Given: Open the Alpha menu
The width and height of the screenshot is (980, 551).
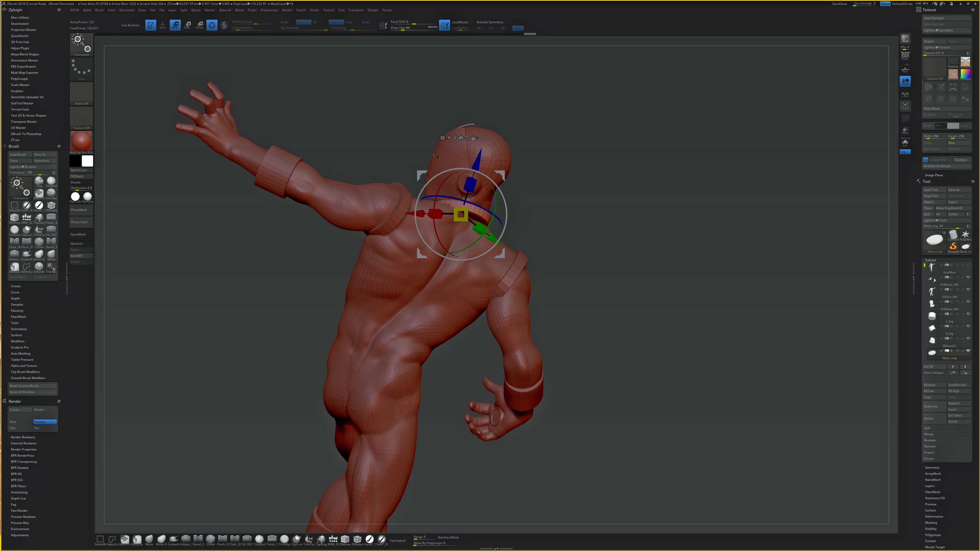Looking at the screenshot, I should 87,10.
